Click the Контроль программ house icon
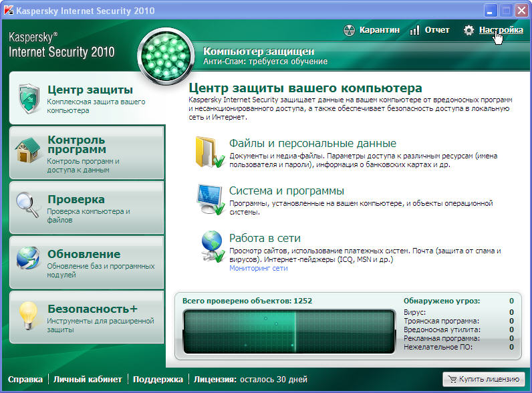 click(28, 150)
